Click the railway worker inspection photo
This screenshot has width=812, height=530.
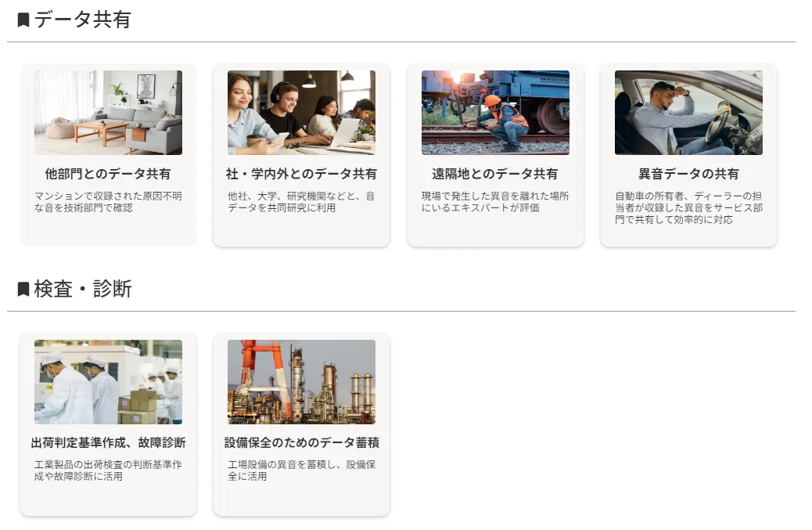495,113
